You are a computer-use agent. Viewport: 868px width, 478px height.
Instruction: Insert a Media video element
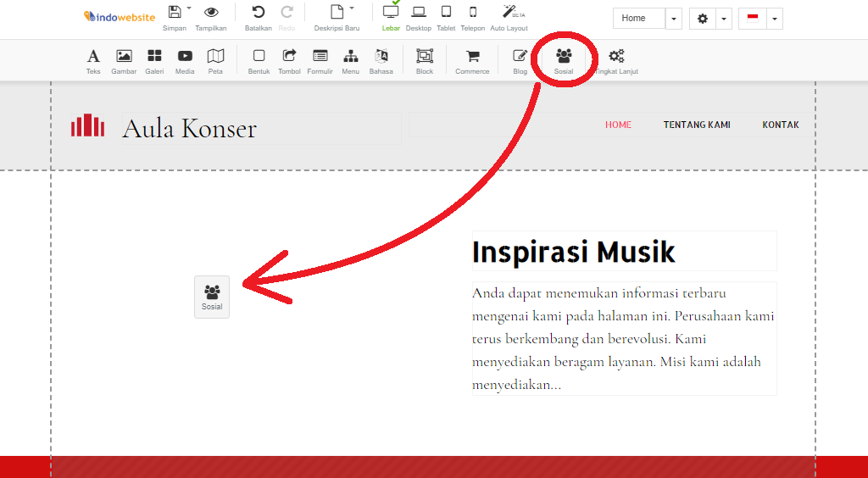(x=185, y=60)
